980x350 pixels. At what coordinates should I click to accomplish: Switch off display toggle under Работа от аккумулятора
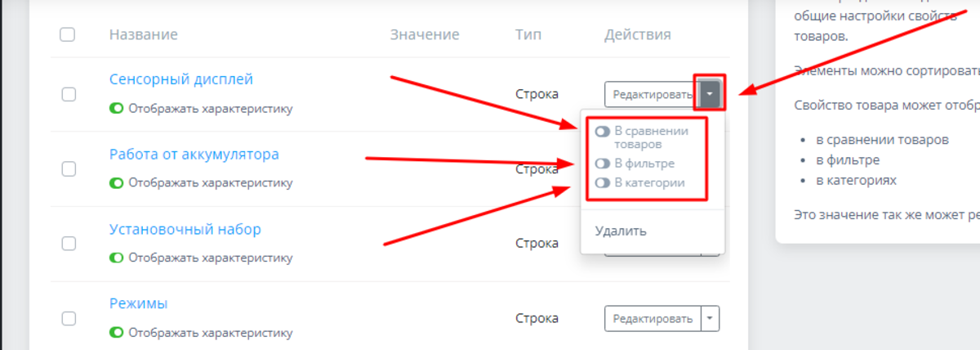click(x=117, y=183)
